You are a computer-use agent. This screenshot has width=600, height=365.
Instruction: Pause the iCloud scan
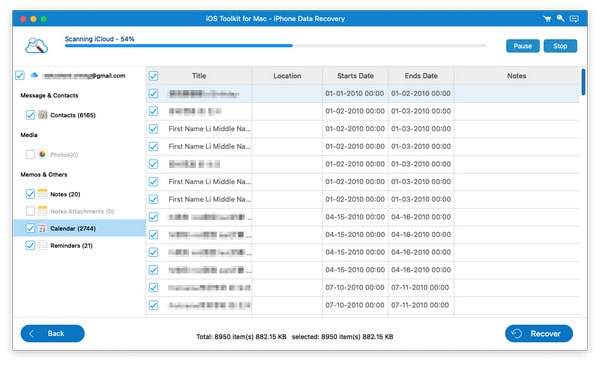click(523, 46)
